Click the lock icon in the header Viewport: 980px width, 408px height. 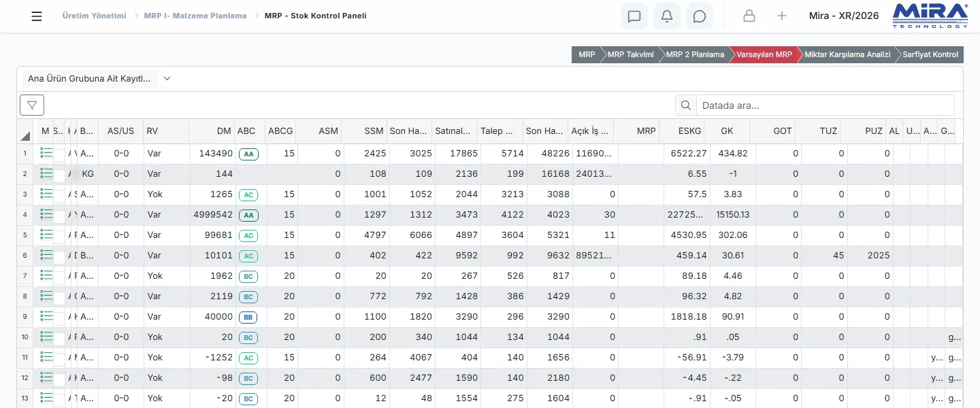pyautogui.click(x=749, y=16)
